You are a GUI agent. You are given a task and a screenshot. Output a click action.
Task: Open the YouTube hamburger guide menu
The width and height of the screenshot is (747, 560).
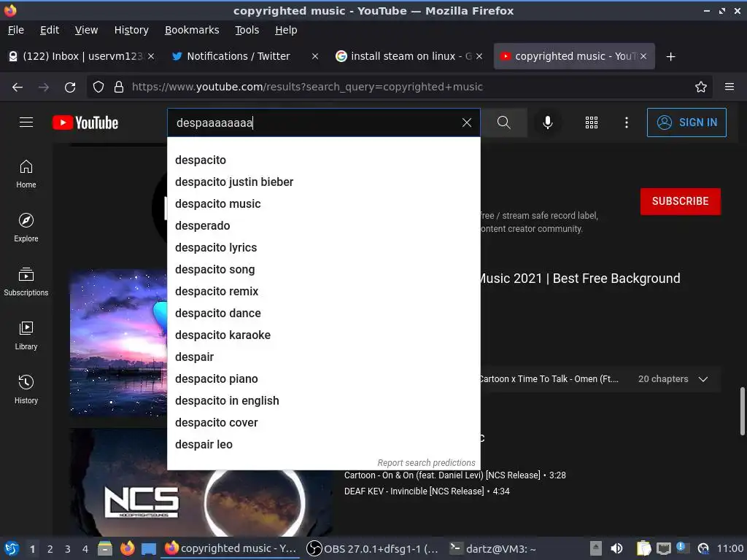pos(26,122)
